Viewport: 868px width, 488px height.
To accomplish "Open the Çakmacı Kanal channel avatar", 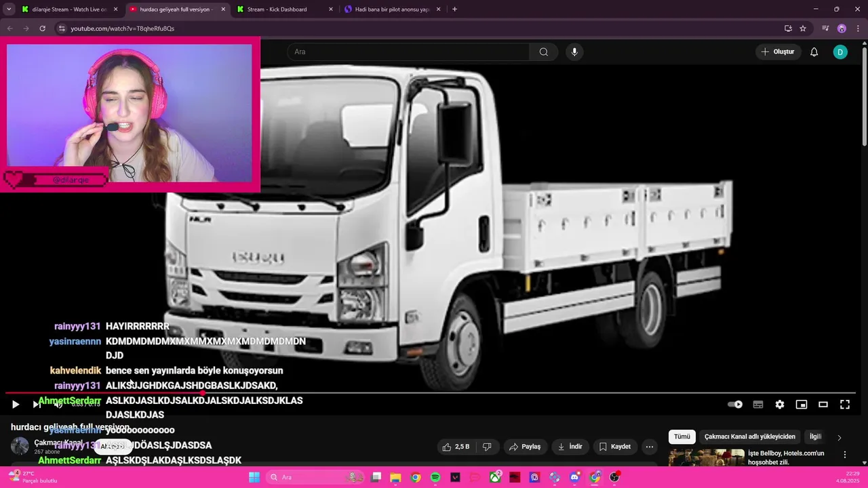I will [x=20, y=446].
